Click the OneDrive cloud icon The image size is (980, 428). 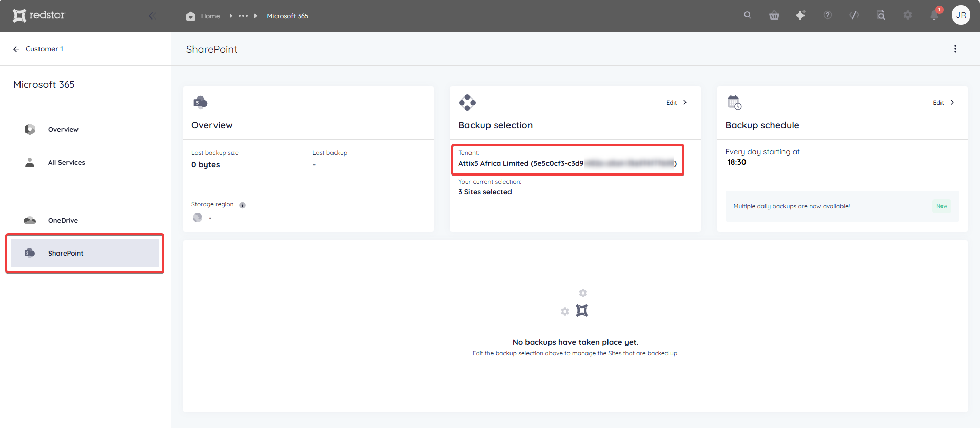(30, 220)
